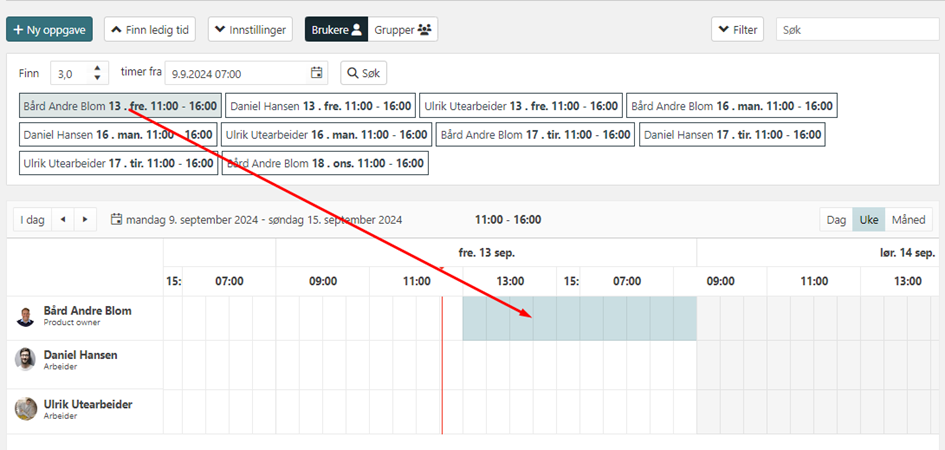945x450 pixels.
Task: Switch to Grupper view
Action: click(x=402, y=30)
